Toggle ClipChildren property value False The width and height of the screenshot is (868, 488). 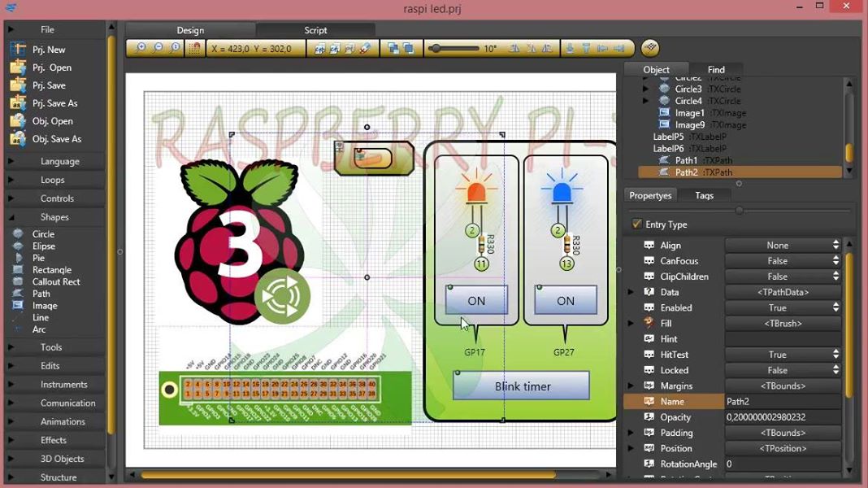point(783,276)
